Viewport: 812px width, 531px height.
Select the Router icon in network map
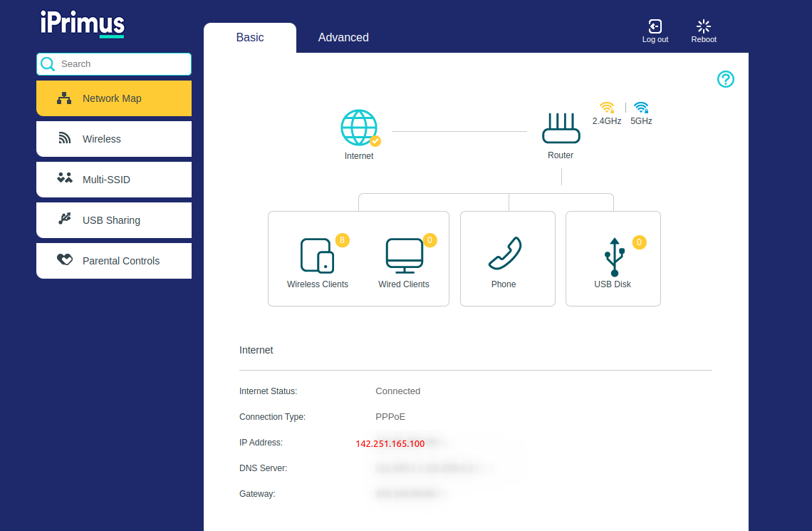click(x=561, y=129)
